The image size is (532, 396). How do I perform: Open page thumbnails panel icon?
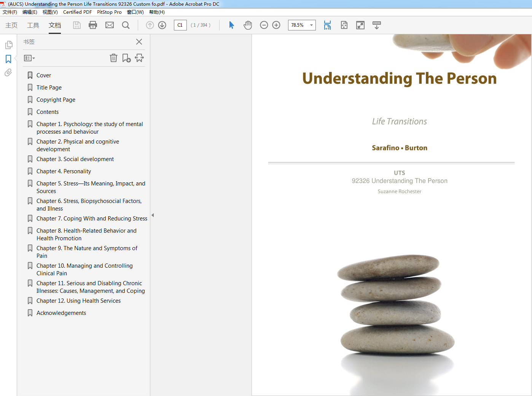(8, 45)
